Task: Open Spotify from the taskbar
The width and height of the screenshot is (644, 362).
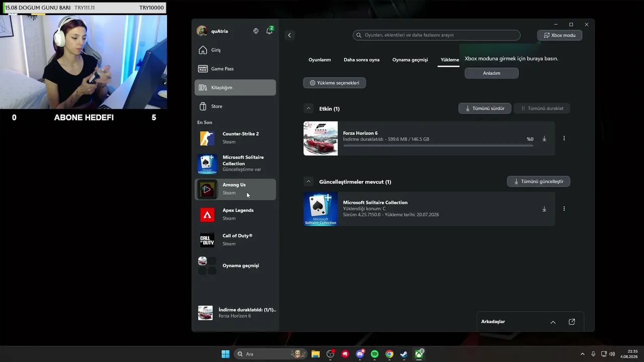Action: pyautogui.click(x=374, y=354)
